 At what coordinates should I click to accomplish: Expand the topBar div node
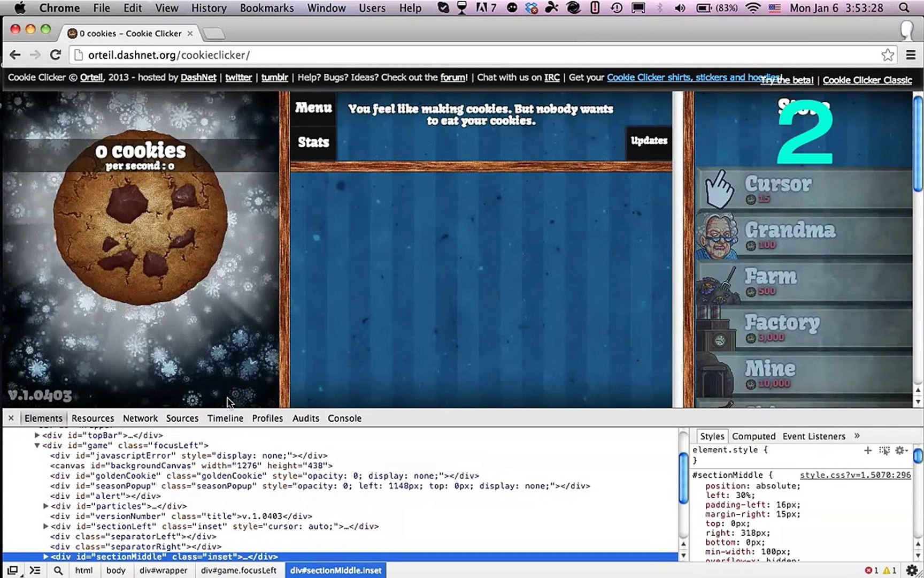click(37, 435)
